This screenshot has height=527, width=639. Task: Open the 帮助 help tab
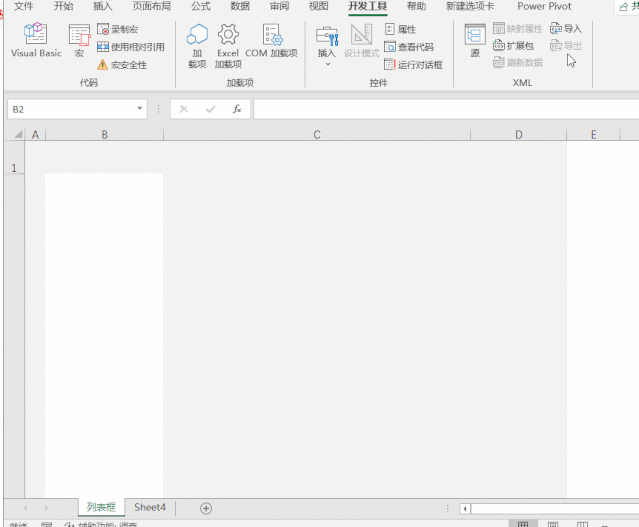click(x=416, y=6)
